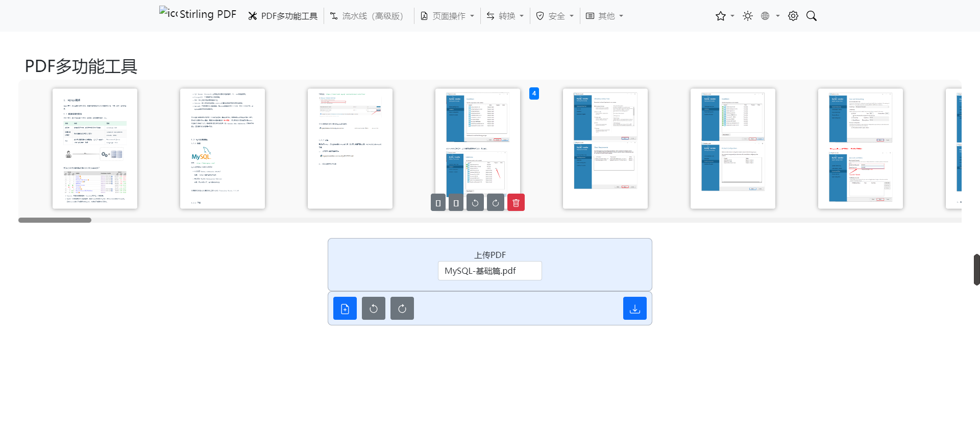980x425 pixels.
Task: Click the MySQL-基础篇.pdf file input
Action: pos(490,271)
